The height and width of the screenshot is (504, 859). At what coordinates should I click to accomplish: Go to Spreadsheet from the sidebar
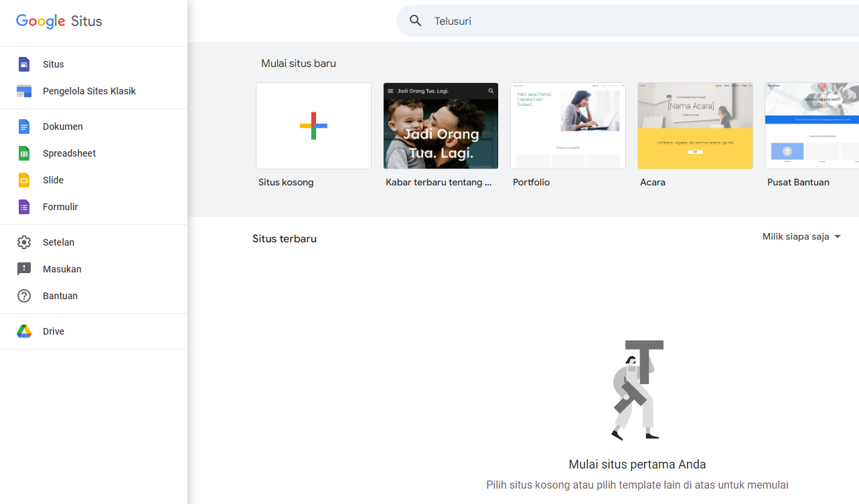coord(94,153)
